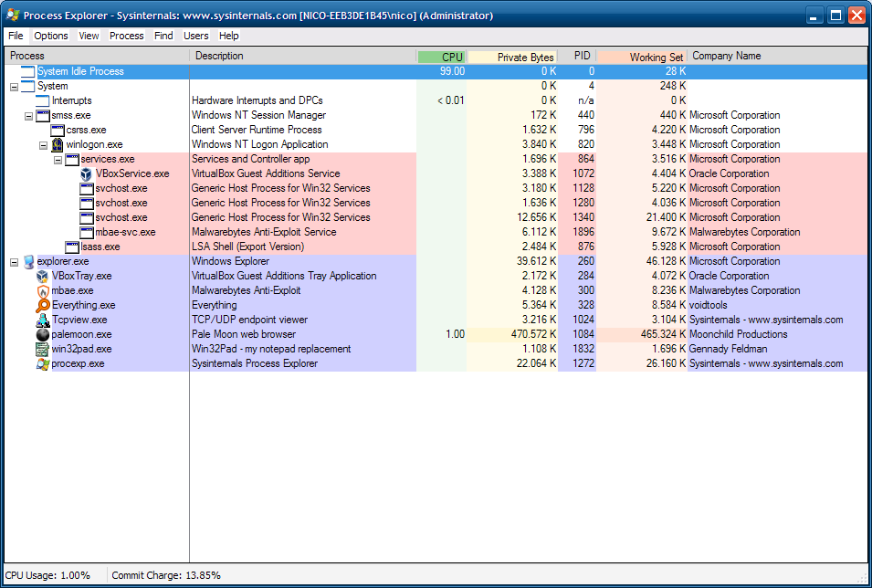The image size is (872, 588).
Task: Select the Everything.exe process name
Action: (83, 305)
